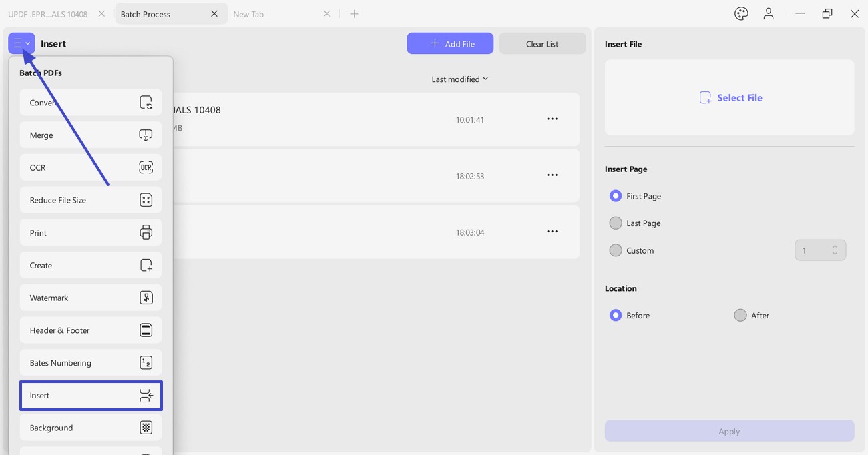Open more options for 18:03:04 file
The height and width of the screenshot is (455, 868).
tap(552, 232)
